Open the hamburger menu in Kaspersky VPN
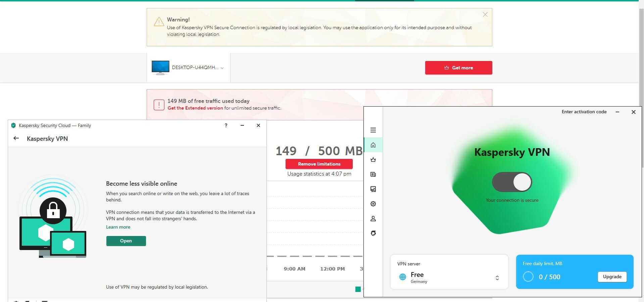 click(x=373, y=130)
